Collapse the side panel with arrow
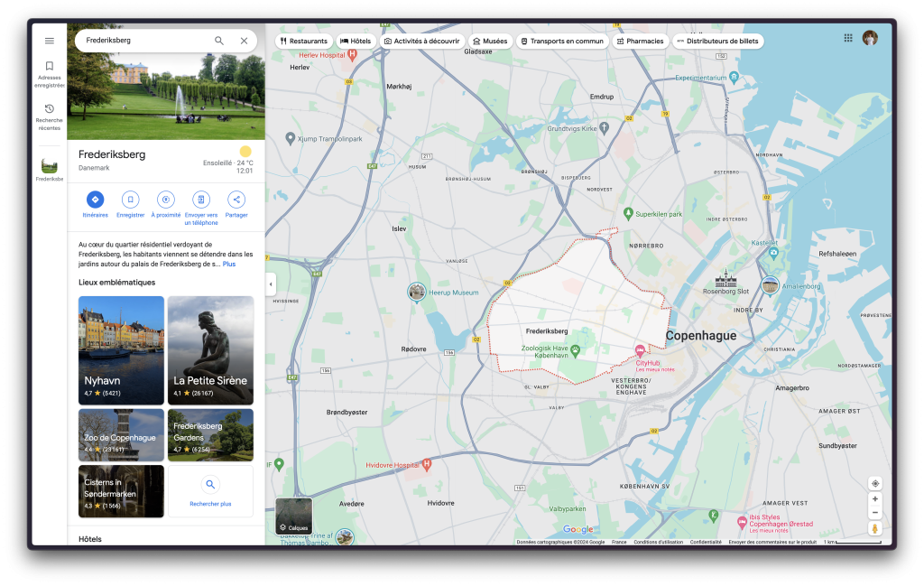 coord(271,284)
